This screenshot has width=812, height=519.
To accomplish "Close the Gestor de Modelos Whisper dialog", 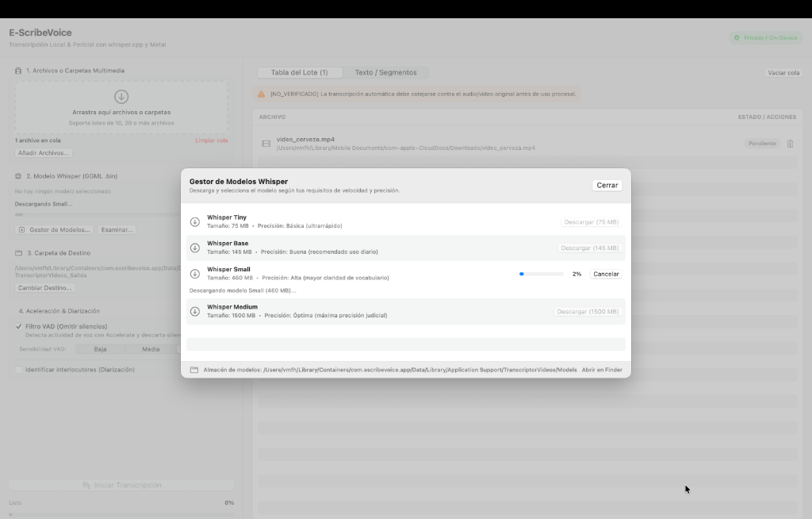I will pos(607,185).
